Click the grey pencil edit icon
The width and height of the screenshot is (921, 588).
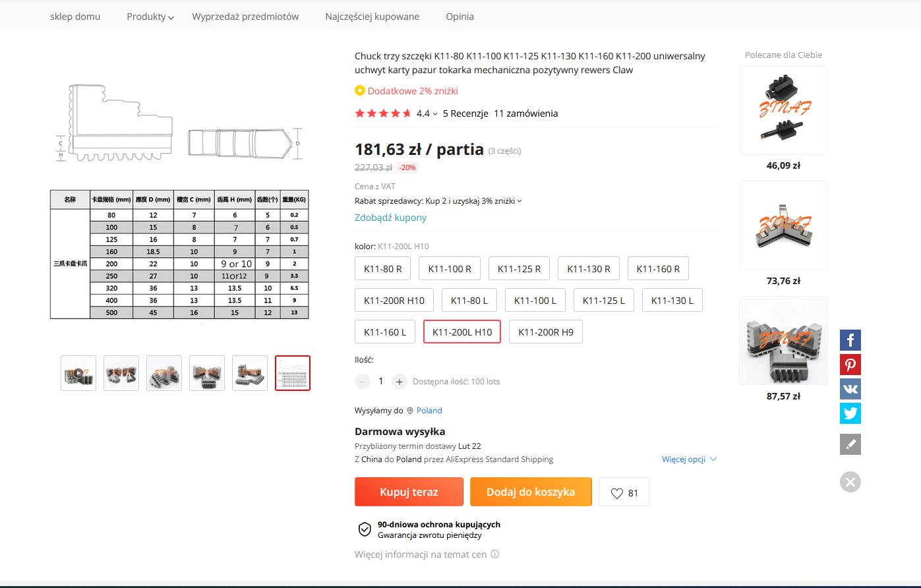coord(850,444)
